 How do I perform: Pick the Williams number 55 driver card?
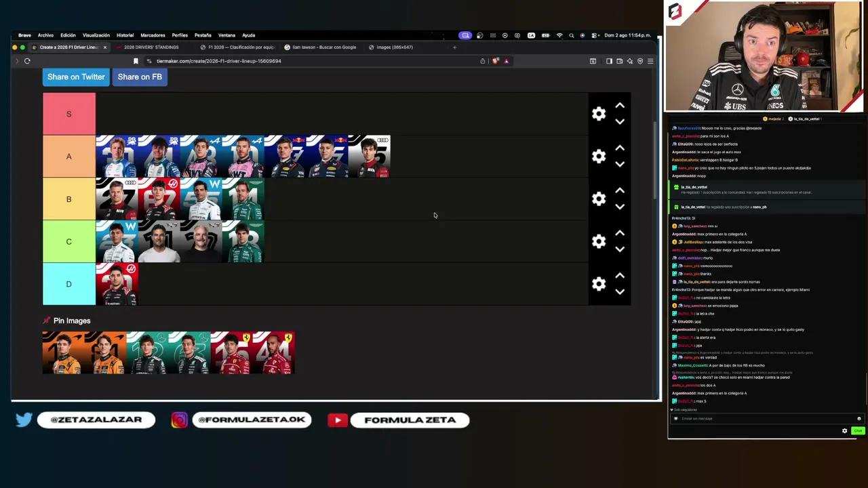(201, 199)
